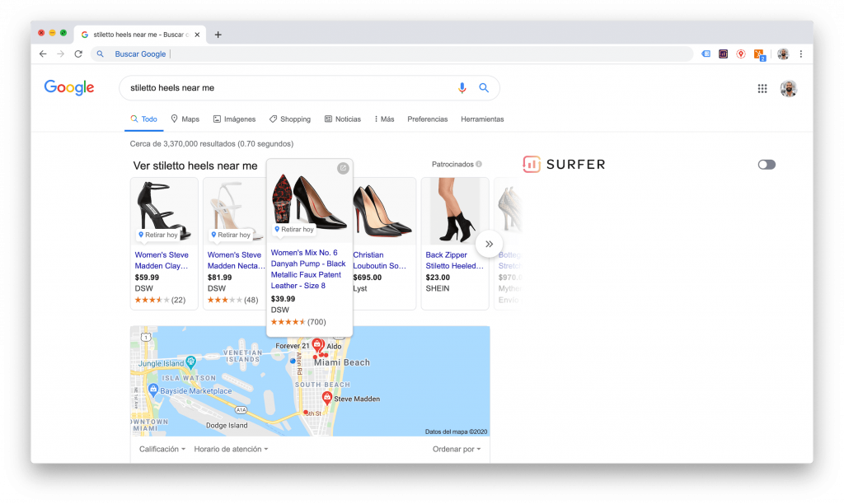Click the SHEIN store name

pos(437,288)
